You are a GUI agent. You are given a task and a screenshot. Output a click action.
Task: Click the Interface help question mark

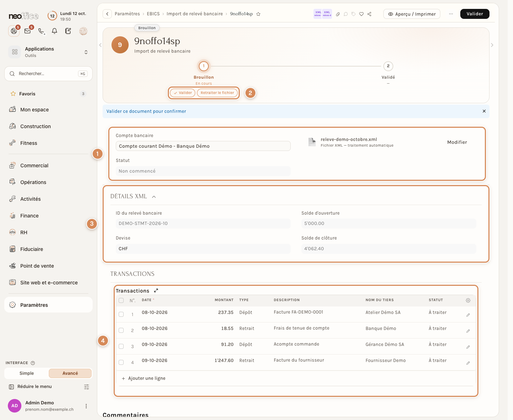point(33,363)
